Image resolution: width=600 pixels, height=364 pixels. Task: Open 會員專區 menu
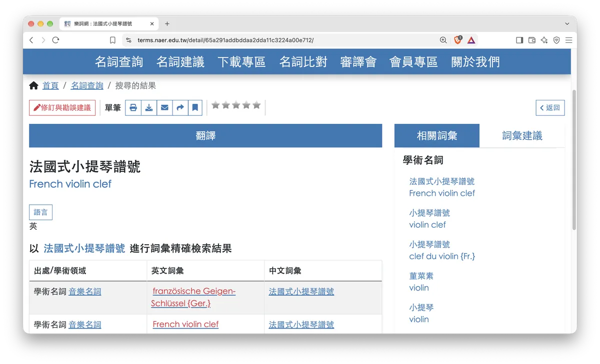tap(413, 62)
